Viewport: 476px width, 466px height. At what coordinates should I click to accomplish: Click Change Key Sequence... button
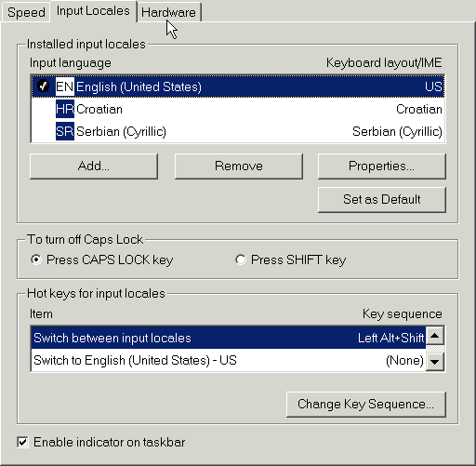(366, 405)
